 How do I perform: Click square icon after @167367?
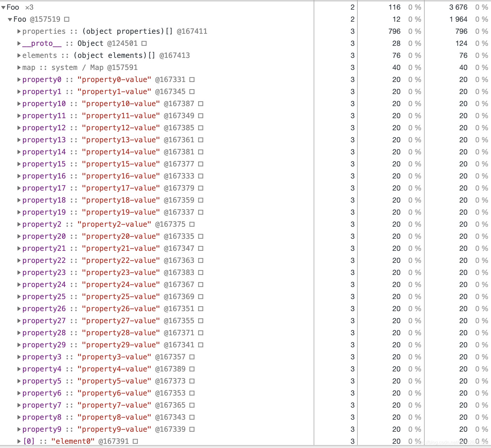click(x=201, y=285)
